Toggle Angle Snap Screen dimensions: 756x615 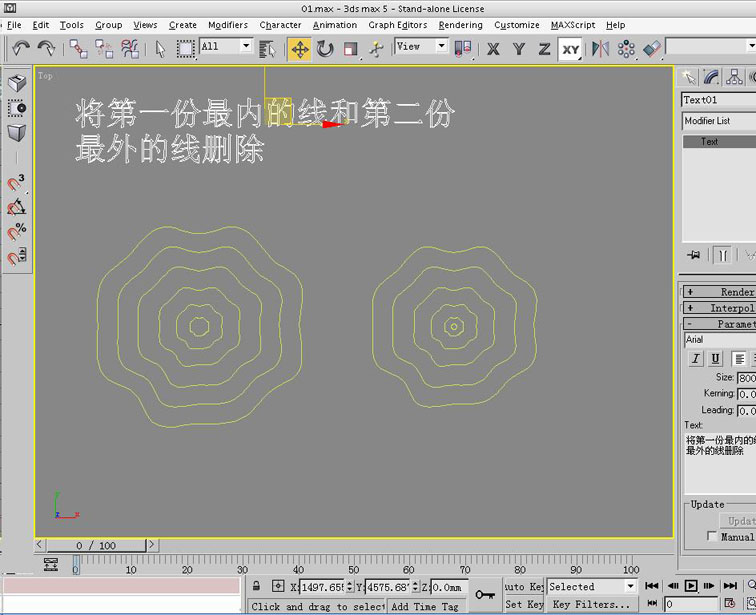16,207
